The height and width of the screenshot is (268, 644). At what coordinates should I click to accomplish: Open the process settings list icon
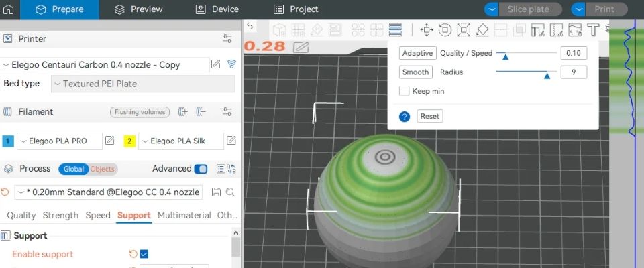pos(221,169)
